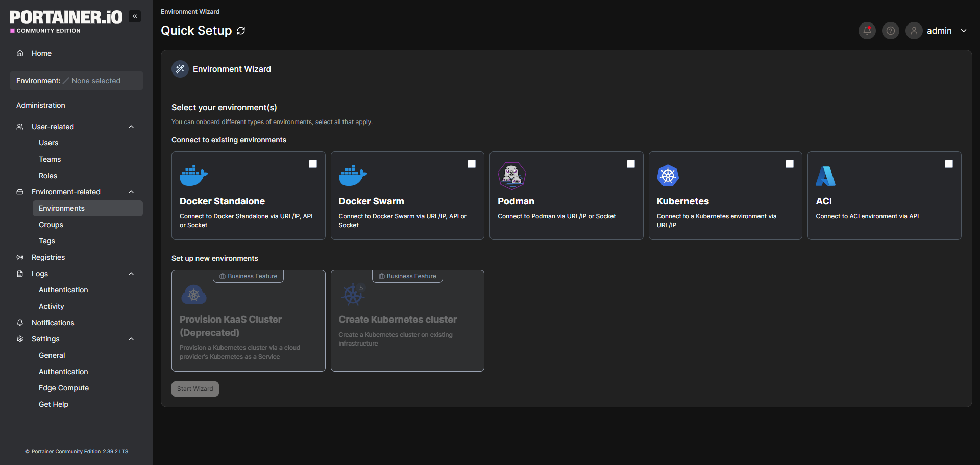Collapse the User-related section chevron

(131, 127)
